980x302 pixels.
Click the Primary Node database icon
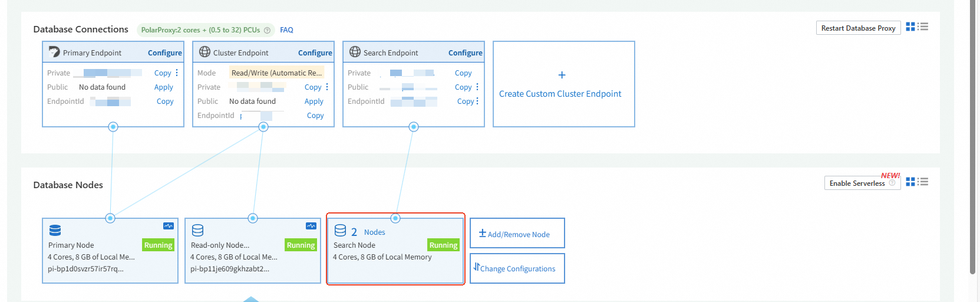[55, 230]
